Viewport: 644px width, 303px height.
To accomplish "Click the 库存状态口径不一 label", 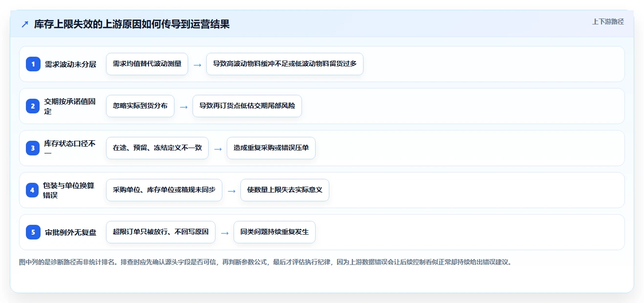I will coord(70,148).
